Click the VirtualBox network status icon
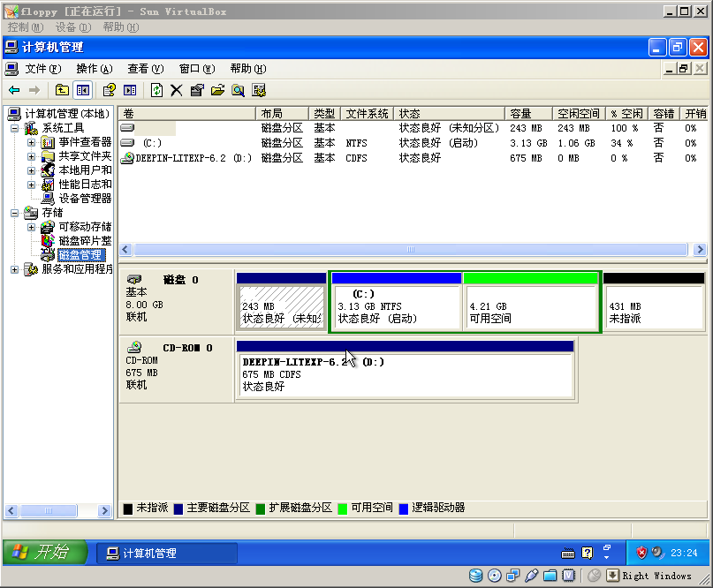This screenshot has width=713, height=588. tap(513, 576)
